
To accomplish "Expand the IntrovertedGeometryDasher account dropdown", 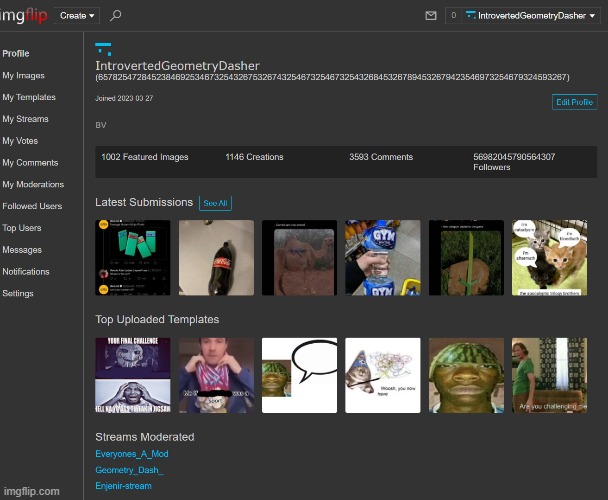I will point(529,16).
